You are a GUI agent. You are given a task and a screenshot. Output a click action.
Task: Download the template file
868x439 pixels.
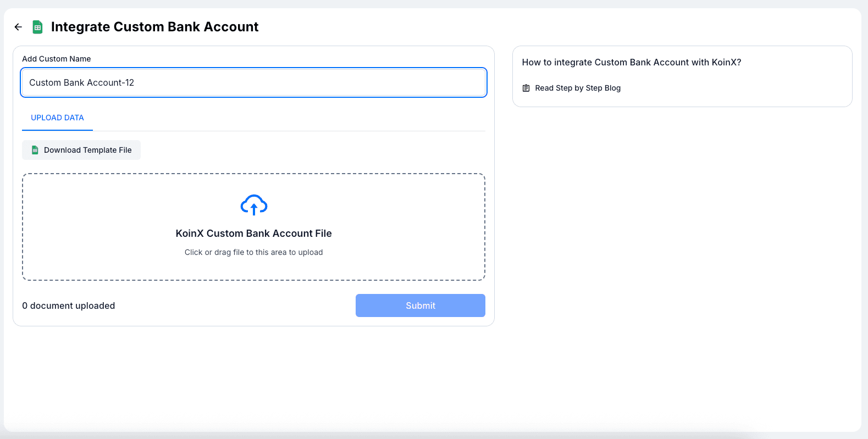point(81,150)
